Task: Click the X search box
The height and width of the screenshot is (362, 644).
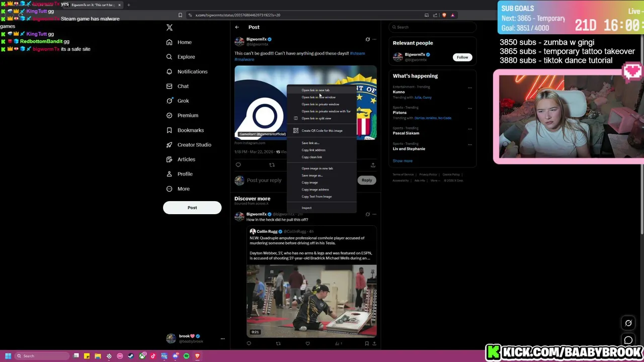Action: pyautogui.click(x=432, y=27)
